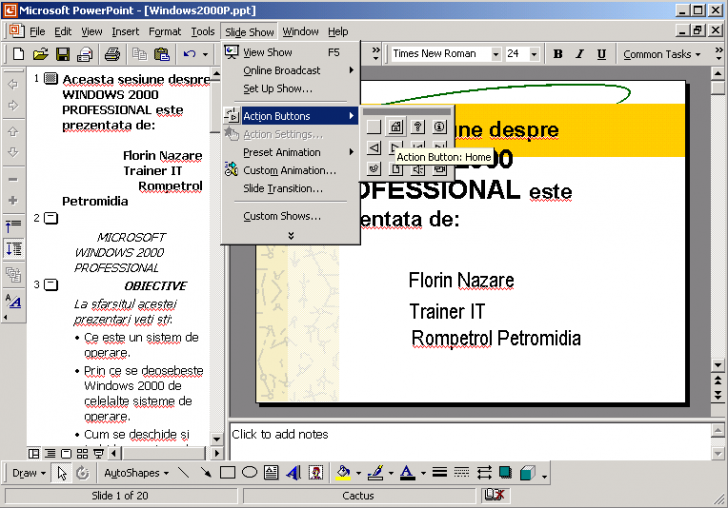
Task: Click the Summary Slide icon
Action: 13,274
